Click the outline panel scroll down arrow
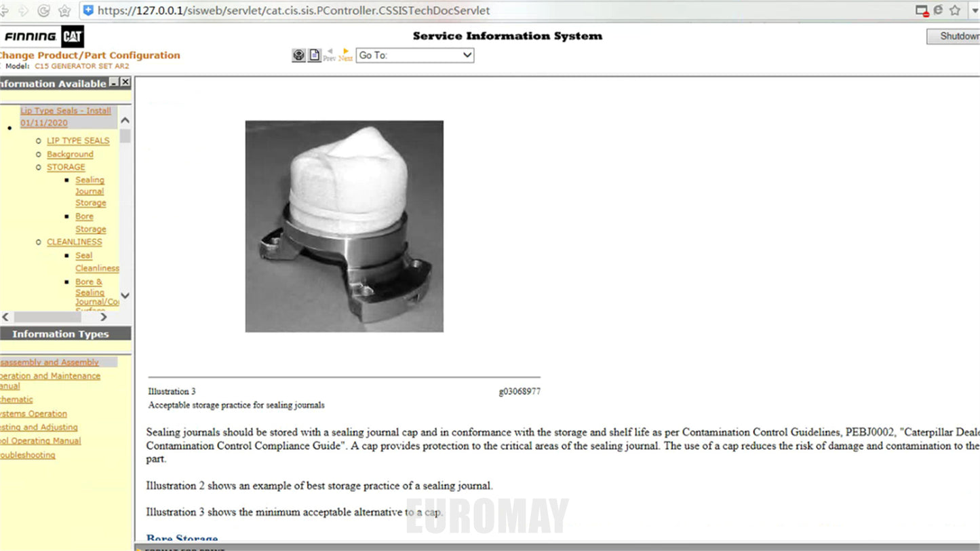The width and height of the screenshot is (980, 551). point(125,296)
